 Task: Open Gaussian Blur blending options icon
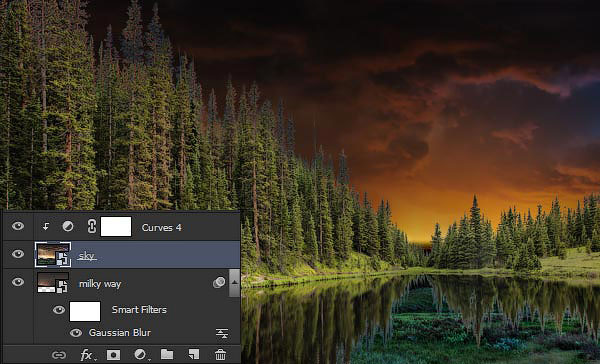[222, 333]
